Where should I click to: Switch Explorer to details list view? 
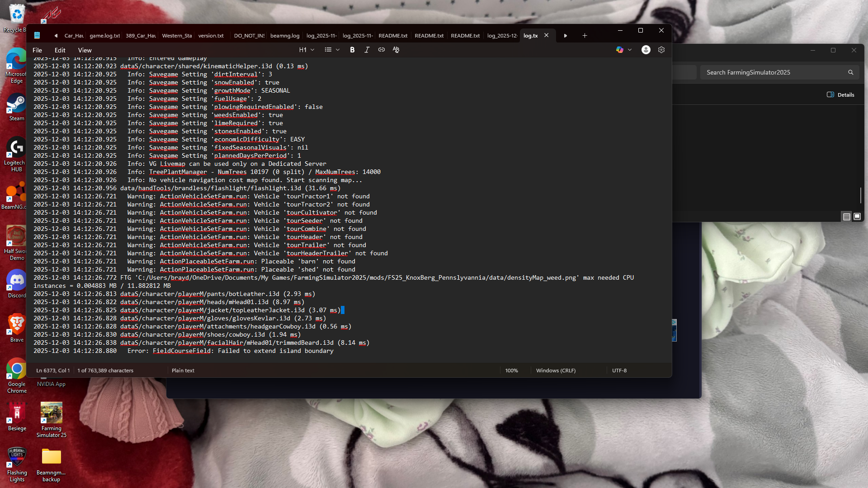pos(846,217)
